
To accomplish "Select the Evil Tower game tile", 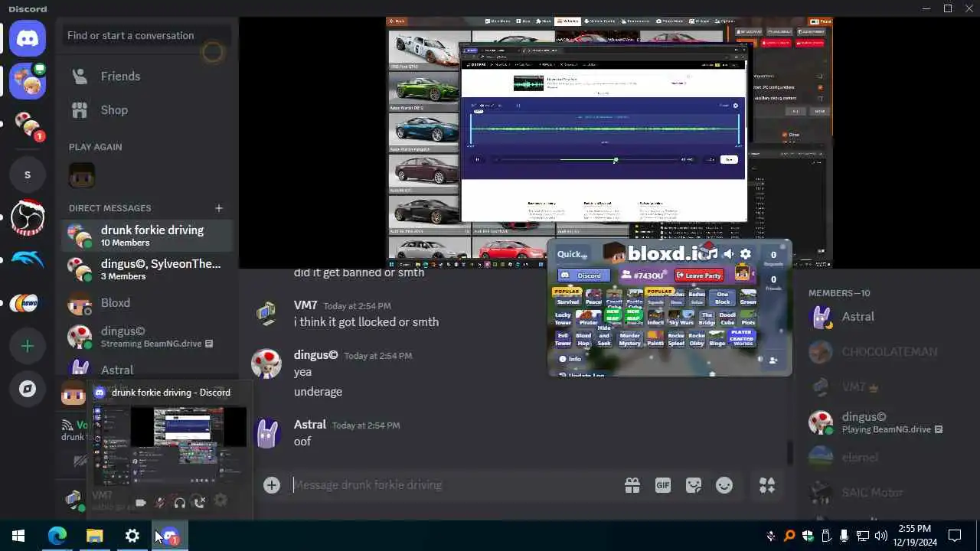I will [x=563, y=339].
